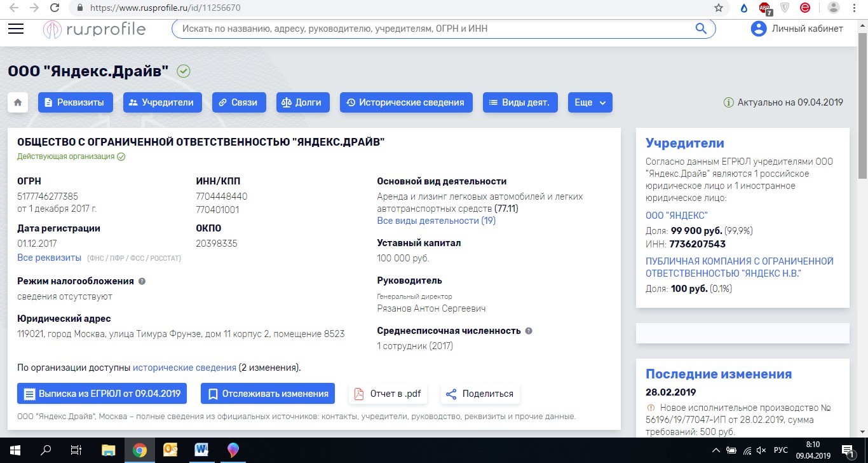
Task: Switch the РУС keyboard language indicator
Action: click(781, 450)
